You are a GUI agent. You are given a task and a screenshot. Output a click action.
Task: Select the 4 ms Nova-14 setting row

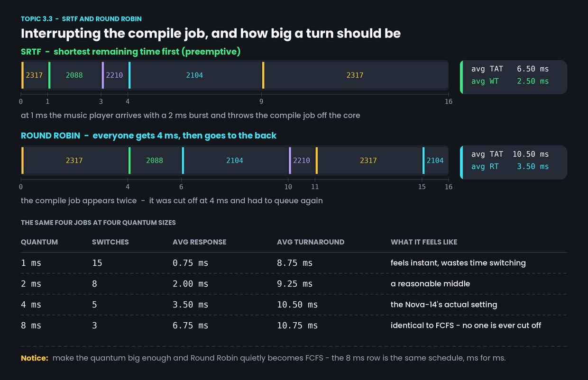pos(294,305)
